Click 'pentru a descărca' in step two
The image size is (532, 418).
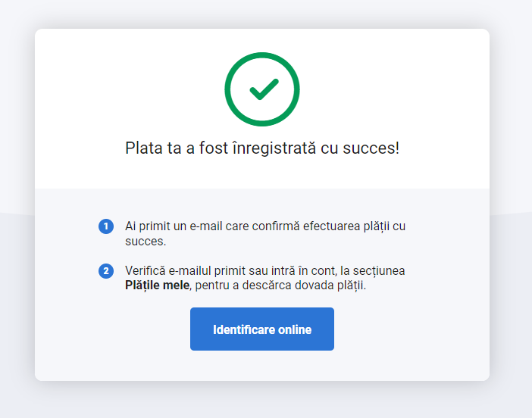(x=243, y=285)
